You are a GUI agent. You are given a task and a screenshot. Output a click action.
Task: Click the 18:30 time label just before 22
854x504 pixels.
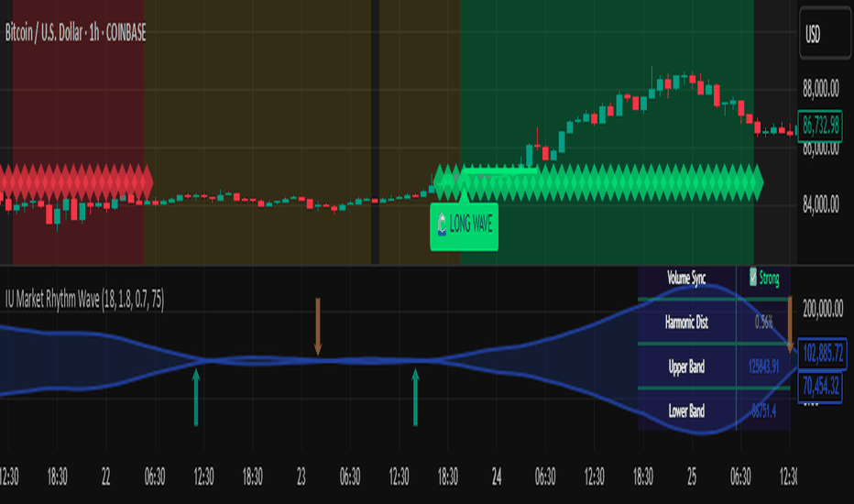(57, 477)
